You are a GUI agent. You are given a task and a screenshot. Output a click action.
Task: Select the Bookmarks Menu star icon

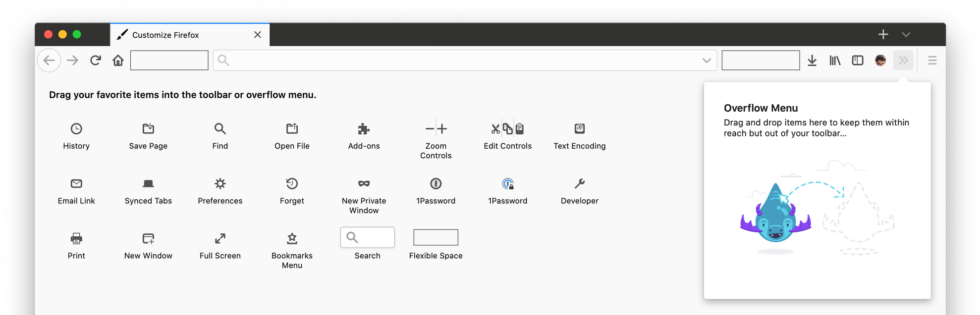292,239
